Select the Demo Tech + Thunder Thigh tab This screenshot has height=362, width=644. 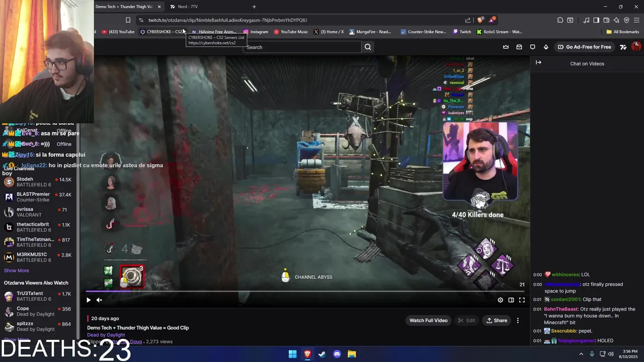[124, 7]
